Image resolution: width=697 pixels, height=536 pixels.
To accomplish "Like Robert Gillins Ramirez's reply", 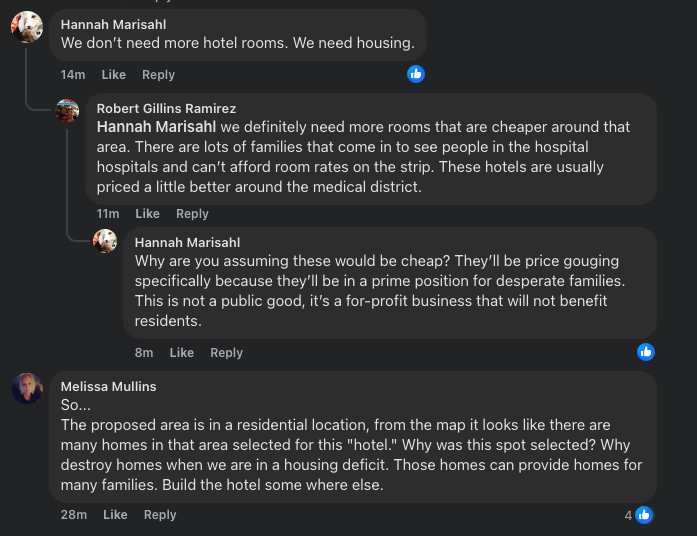I will (x=147, y=214).
